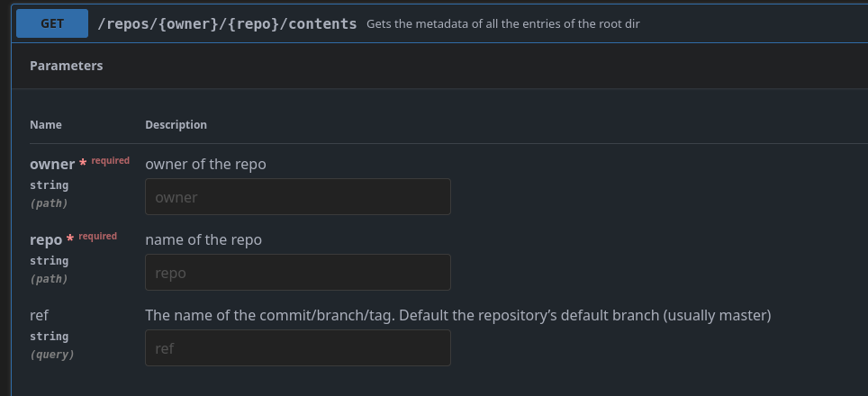Click the Description column header
The image size is (868, 396).
pyautogui.click(x=176, y=125)
